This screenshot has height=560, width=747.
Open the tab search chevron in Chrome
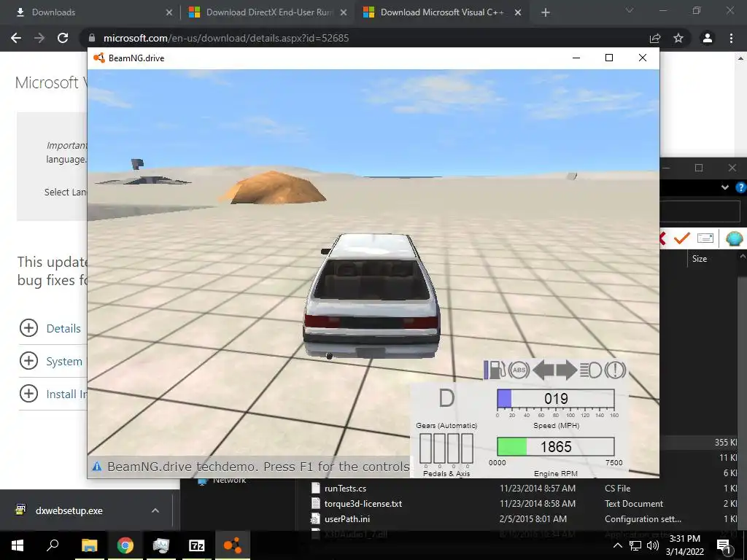630,10
